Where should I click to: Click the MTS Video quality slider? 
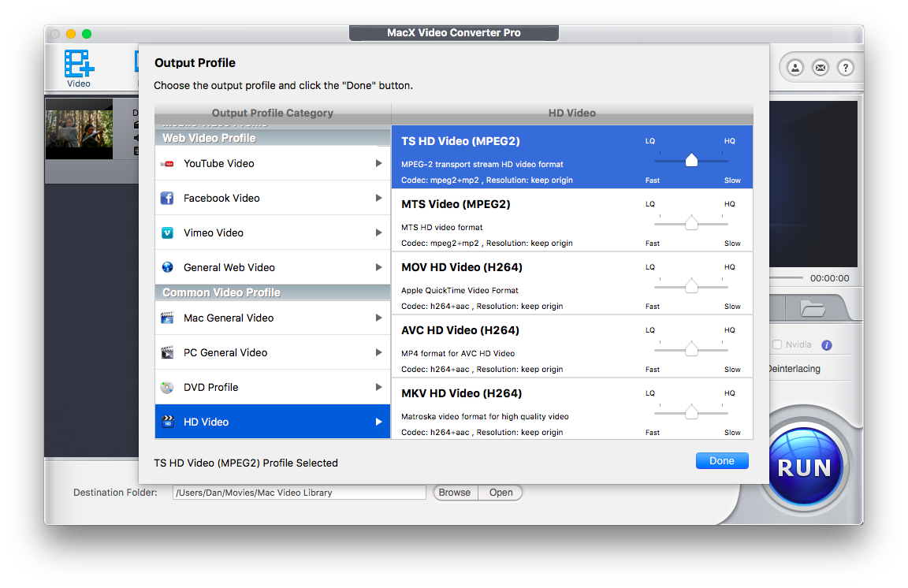coord(690,223)
